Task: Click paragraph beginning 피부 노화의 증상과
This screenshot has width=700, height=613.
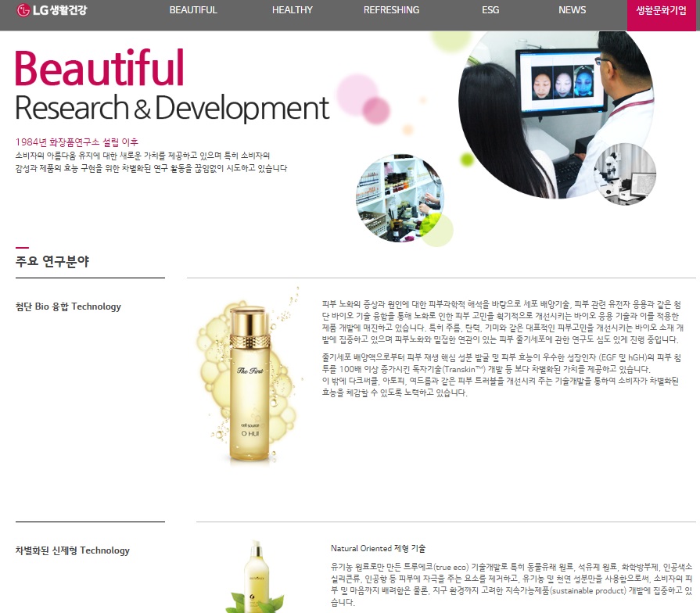Action: coord(503,321)
